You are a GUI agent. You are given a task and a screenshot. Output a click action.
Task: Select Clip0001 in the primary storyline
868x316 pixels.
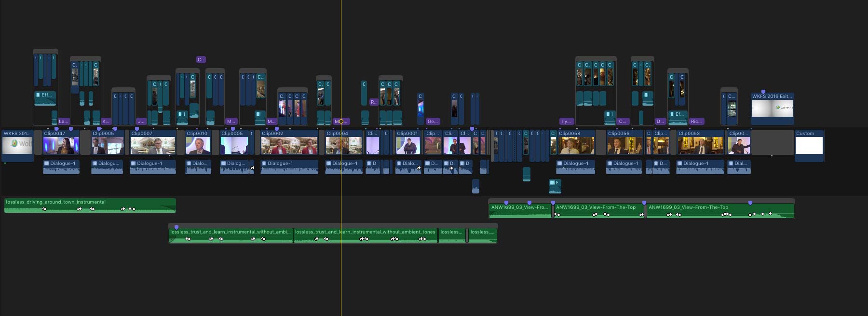coord(408,142)
